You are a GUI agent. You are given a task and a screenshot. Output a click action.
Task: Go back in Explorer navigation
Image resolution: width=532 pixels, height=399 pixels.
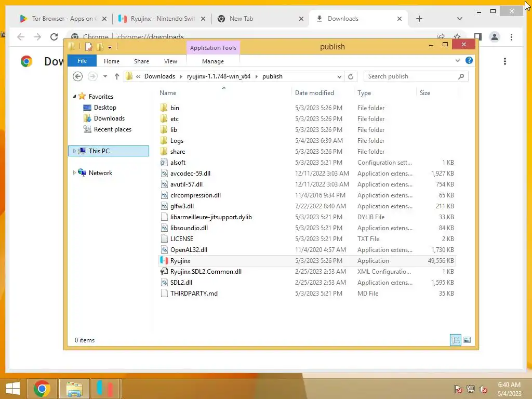(78, 76)
